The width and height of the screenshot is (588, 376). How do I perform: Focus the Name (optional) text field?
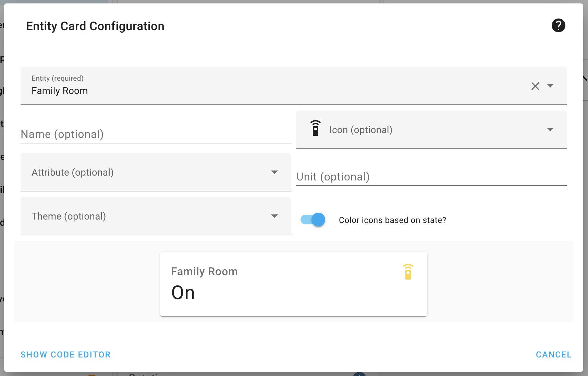(x=156, y=134)
